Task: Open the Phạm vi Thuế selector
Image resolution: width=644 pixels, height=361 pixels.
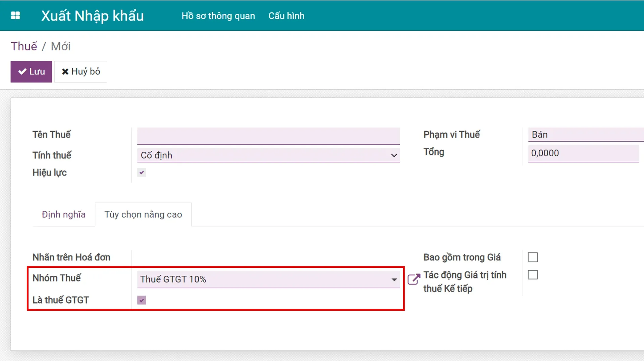Action: pos(586,135)
